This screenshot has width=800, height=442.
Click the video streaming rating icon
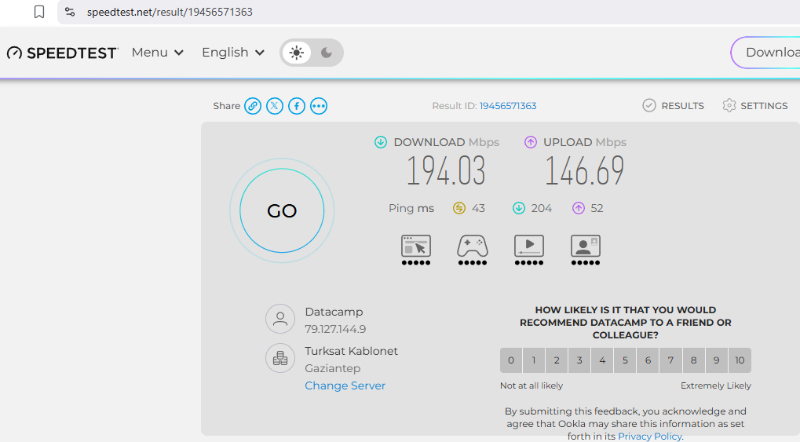(x=529, y=246)
